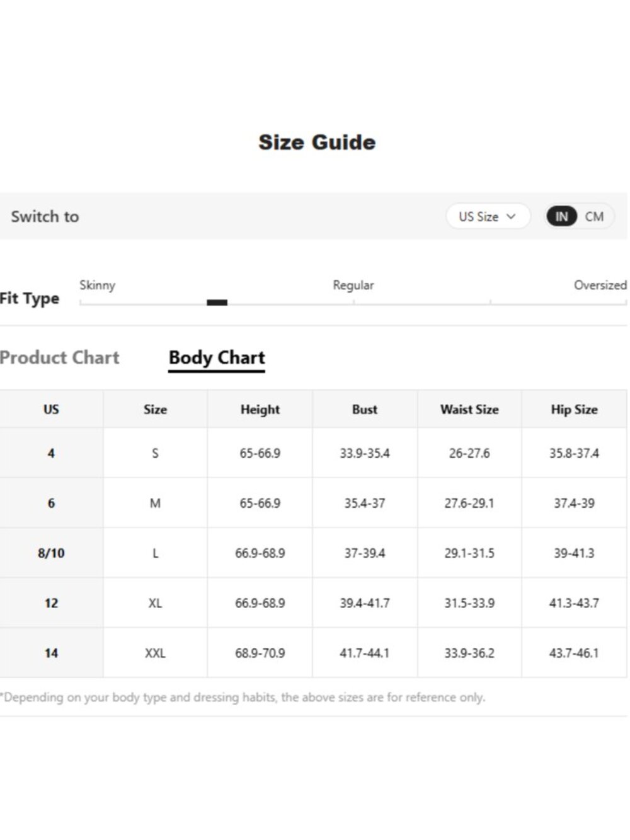The width and height of the screenshot is (630, 840).
Task: Click hip value 37.4-39
Action: coord(574,503)
